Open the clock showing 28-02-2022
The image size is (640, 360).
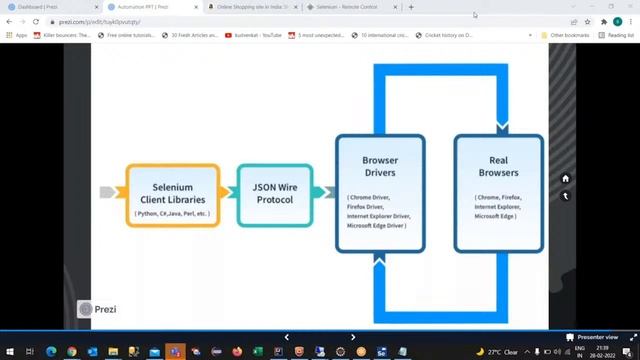pyautogui.click(x=602, y=352)
